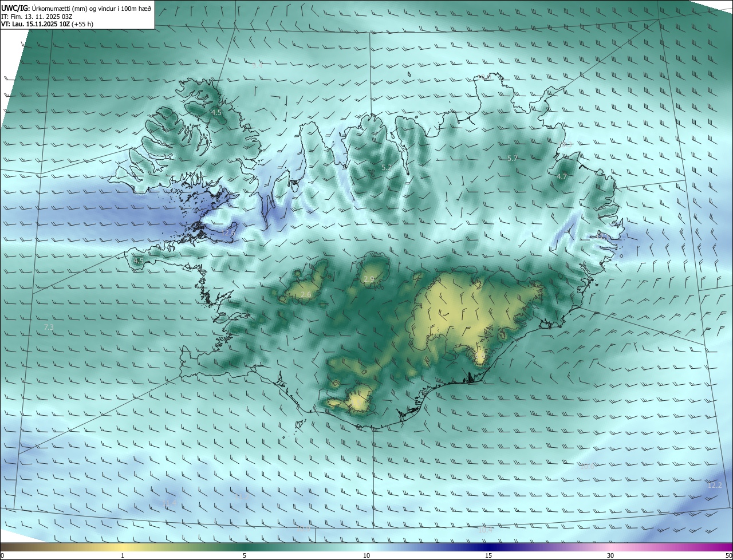Click the '5.7' value label on the map

click(513, 159)
